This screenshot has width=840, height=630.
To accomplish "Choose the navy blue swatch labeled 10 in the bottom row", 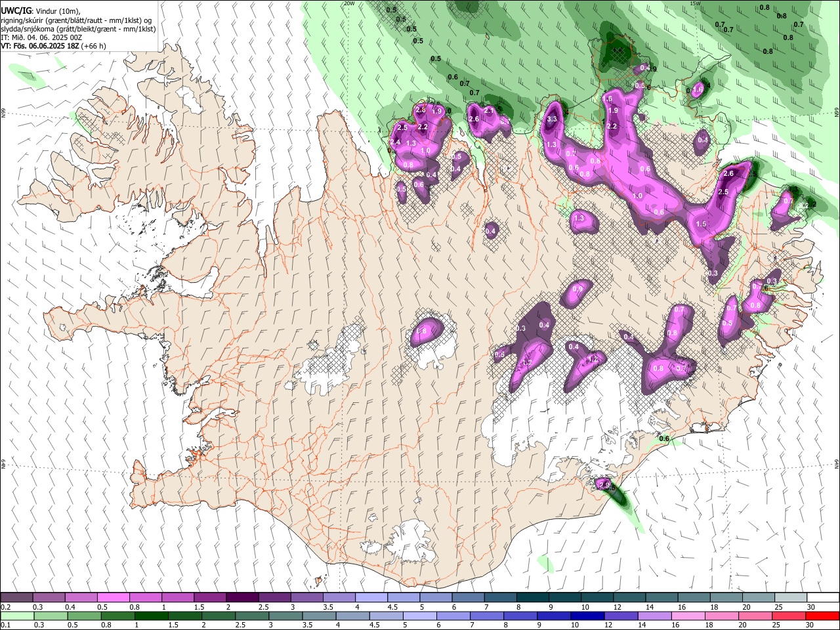I will click(x=587, y=616).
